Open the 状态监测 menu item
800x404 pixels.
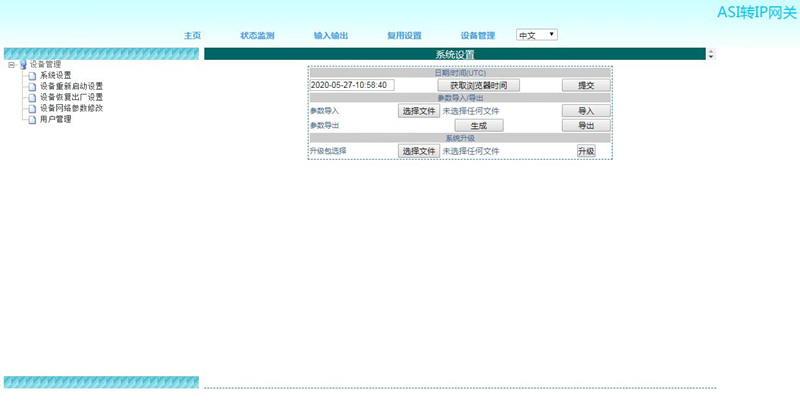257,35
